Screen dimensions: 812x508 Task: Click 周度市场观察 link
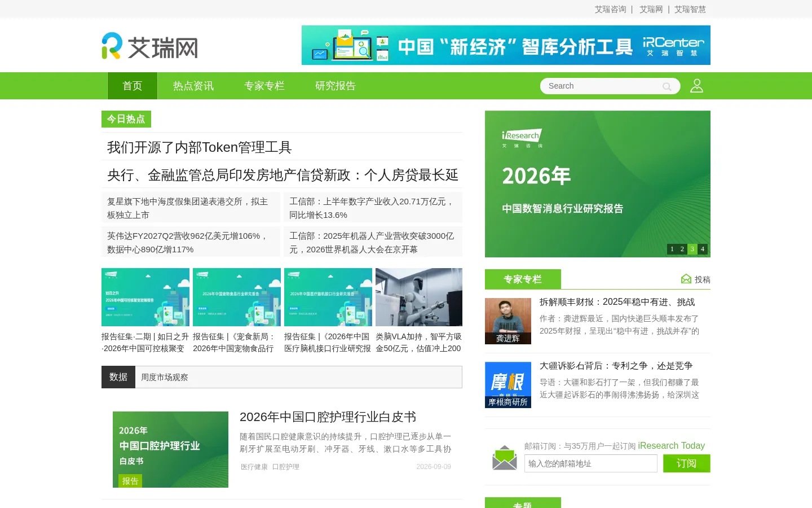(x=165, y=377)
